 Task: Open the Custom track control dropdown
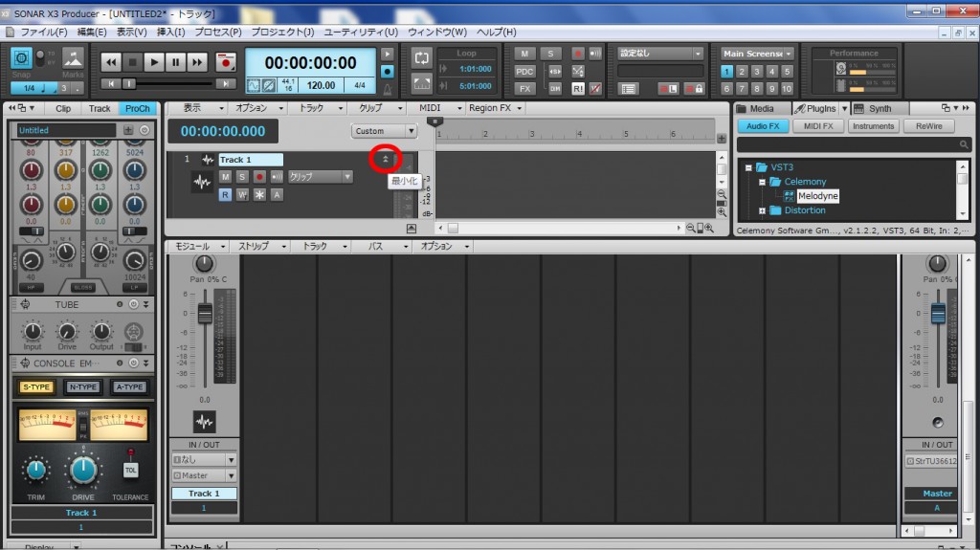point(384,131)
